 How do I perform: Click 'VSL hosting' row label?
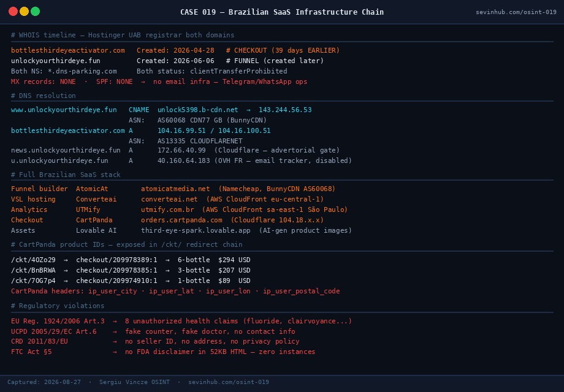tap(34, 199)
